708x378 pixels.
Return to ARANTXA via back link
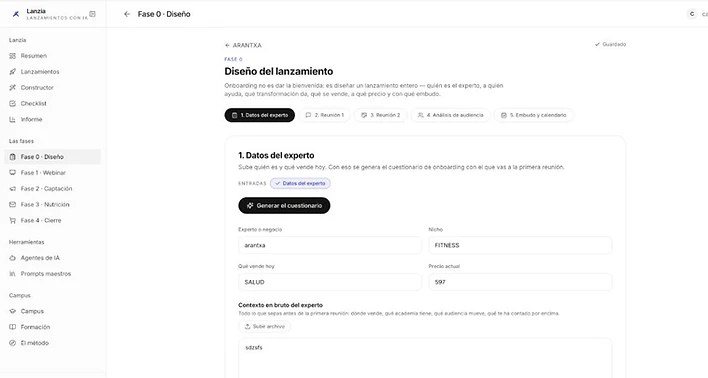click(243, 45)
